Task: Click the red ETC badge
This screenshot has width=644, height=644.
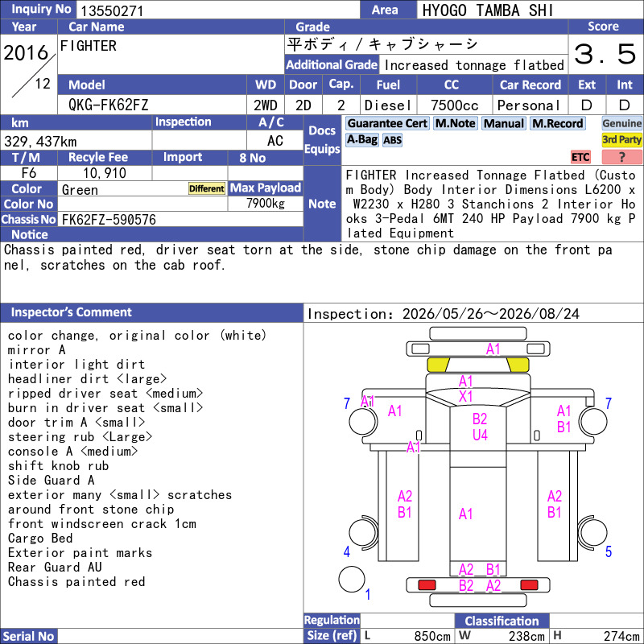Action: click(x=580, y=157)
